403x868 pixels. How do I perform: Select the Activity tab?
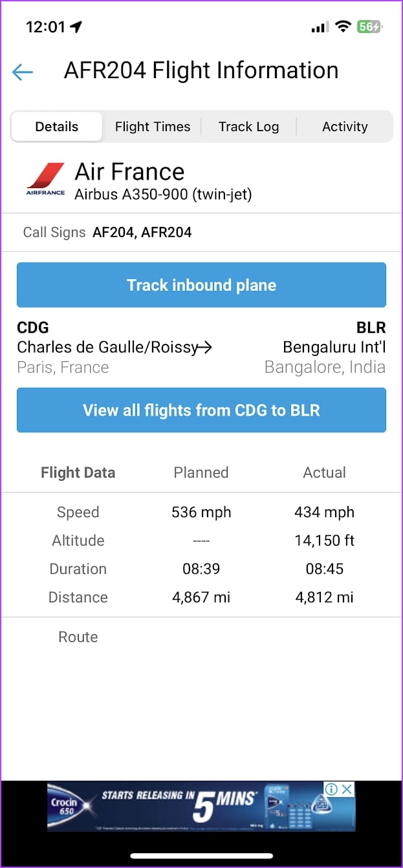point(345,127)
